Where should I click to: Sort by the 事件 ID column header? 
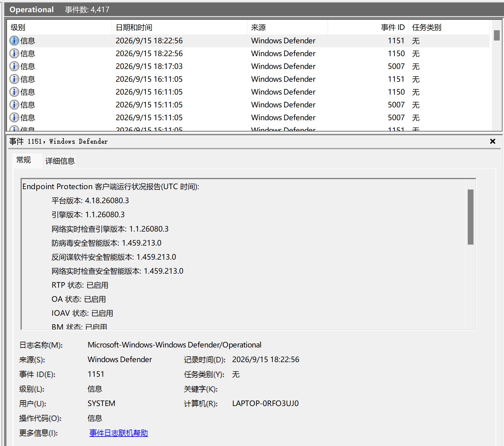point(368,27)
